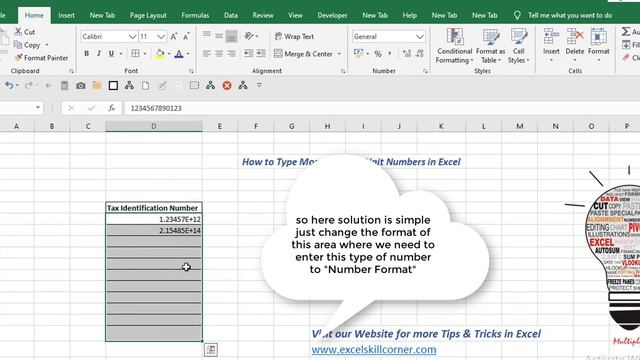
Task: Increase the indent level
Action: tap(261, 53)
